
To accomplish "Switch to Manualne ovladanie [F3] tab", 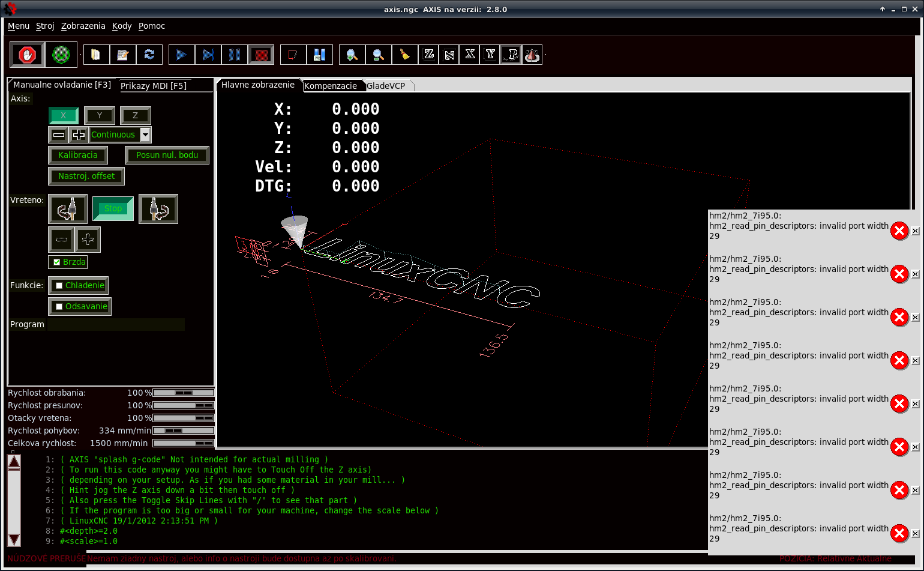I will [x=62, y=85].
